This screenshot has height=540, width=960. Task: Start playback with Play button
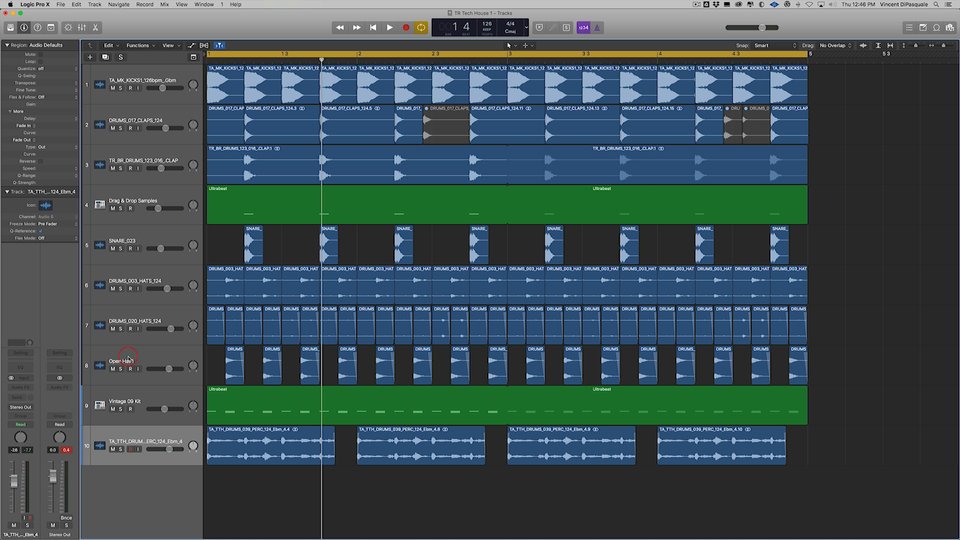[389, 28]
